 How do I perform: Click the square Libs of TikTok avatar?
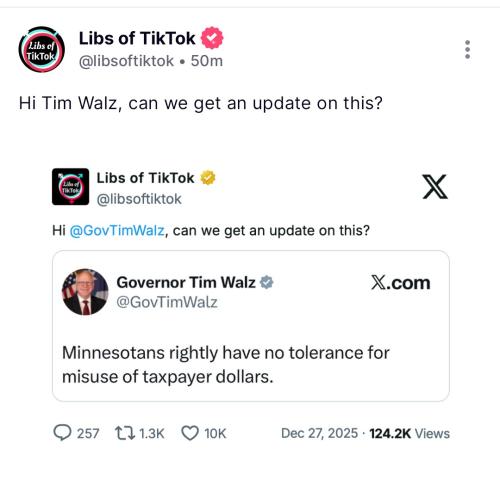70,186
